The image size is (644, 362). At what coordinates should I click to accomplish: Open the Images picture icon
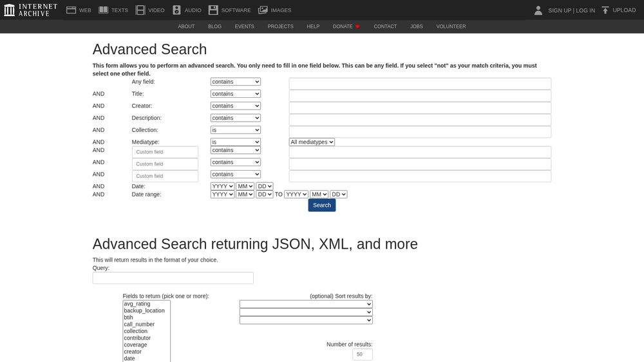click(263, 10)
